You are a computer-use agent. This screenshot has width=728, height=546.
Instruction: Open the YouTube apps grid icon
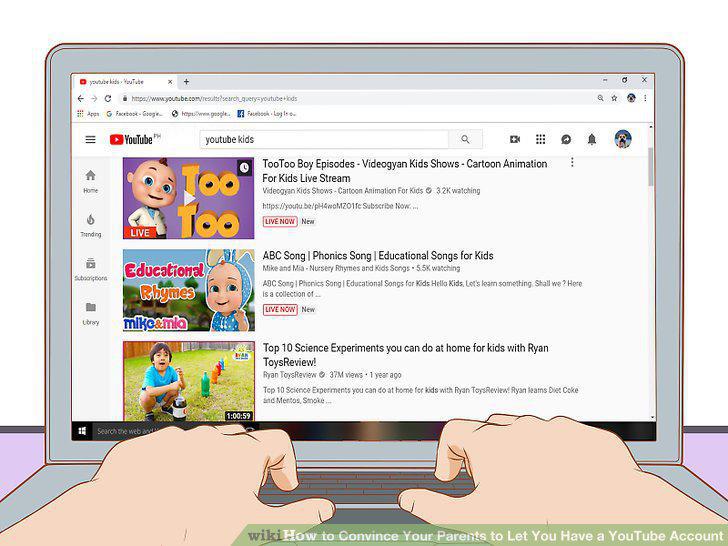pos(540,139)
